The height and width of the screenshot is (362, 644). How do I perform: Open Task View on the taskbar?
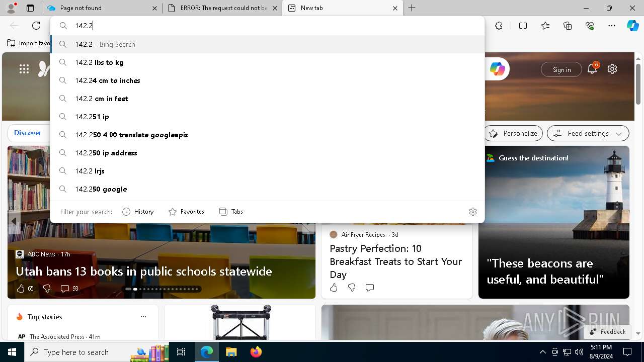coord(181,352)
